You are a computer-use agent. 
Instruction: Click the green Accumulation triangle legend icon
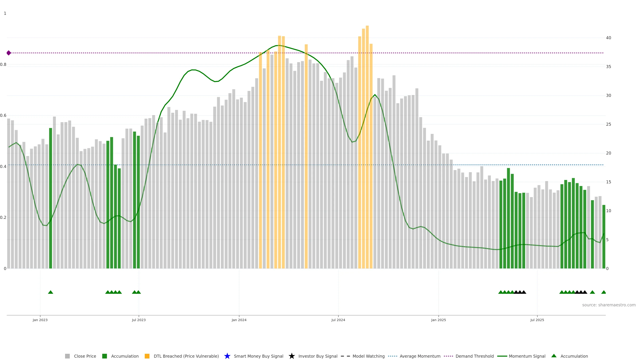pos(554,356)
